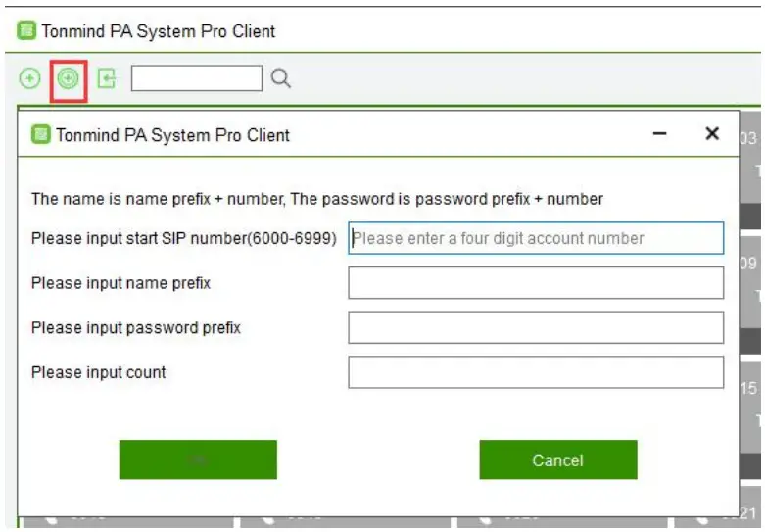Close the batch add dialog
Screen dimensions: 765x532
712,134
